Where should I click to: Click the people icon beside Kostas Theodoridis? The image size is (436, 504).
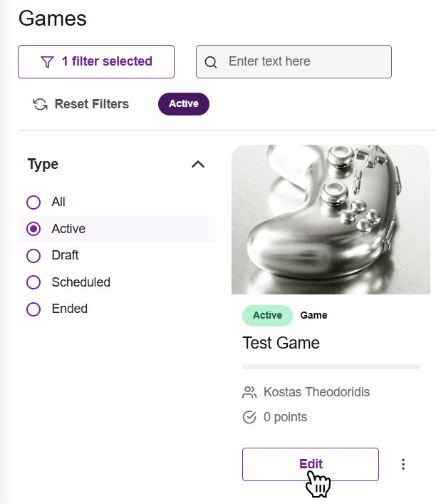tap(249, 392)
